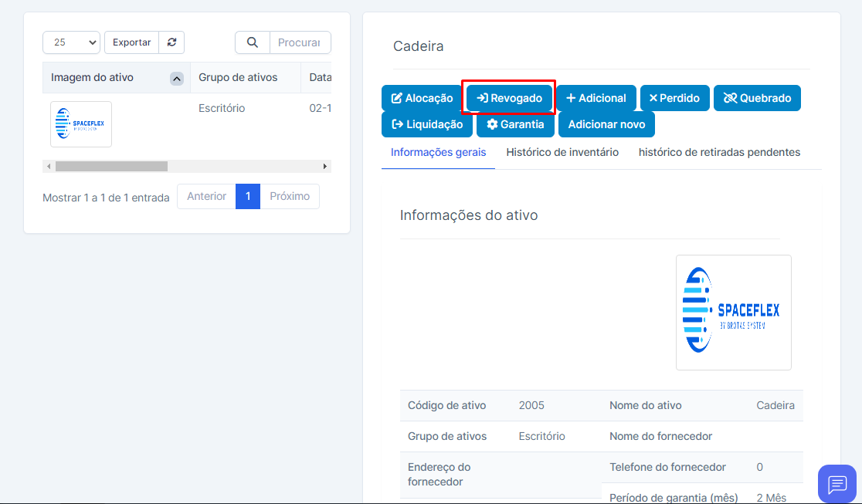The height and width of the screenshot is (504, 862).
Task: Switch to Histórico de inventário tab
Action: (x=562, y=152)
